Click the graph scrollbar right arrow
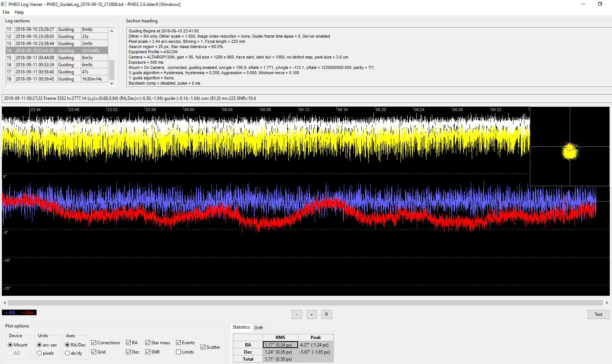The width and height of the screenshot is (612, 364). 607,303
